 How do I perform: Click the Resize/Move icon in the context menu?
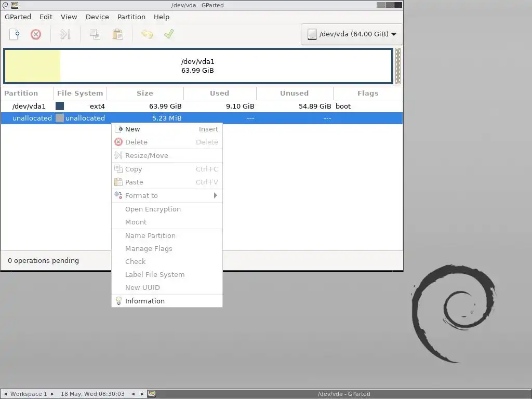118,155
